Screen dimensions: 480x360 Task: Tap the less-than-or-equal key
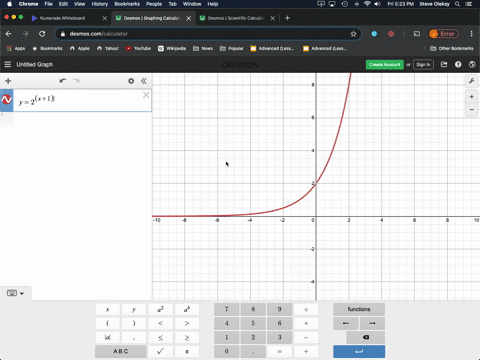point(160,337)
